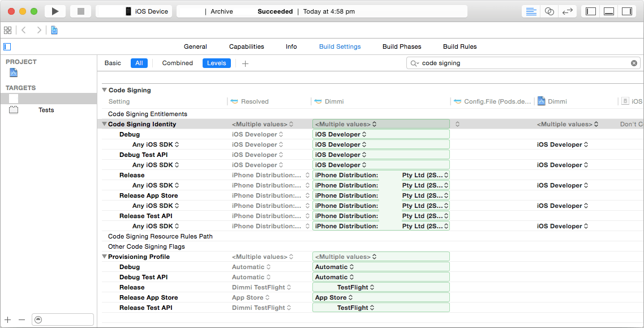This screenshot has height=328, width=644.
Task: Switch to the Standard editor view
Action: pyautogui.click(x=531, y=11)
